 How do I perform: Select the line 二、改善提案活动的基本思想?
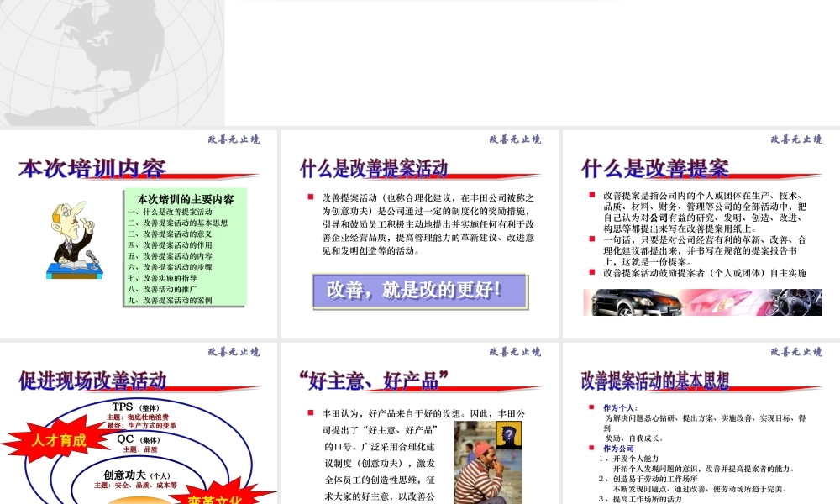pyautogui.click(x=178, y=223)
